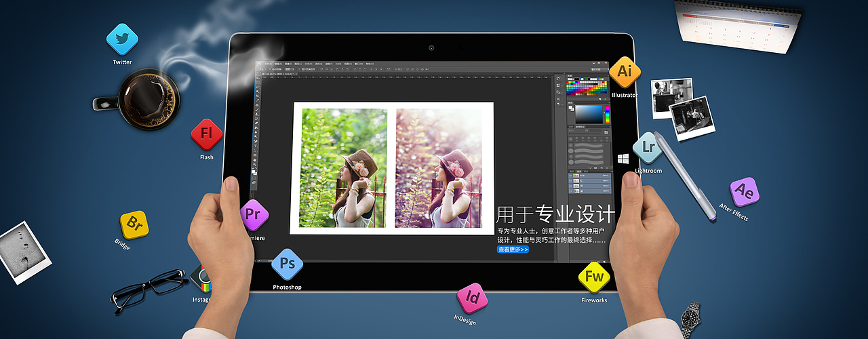Select the right pink-toned edited photo
Viewport: 868px width, 339px height.
[439, 168]
